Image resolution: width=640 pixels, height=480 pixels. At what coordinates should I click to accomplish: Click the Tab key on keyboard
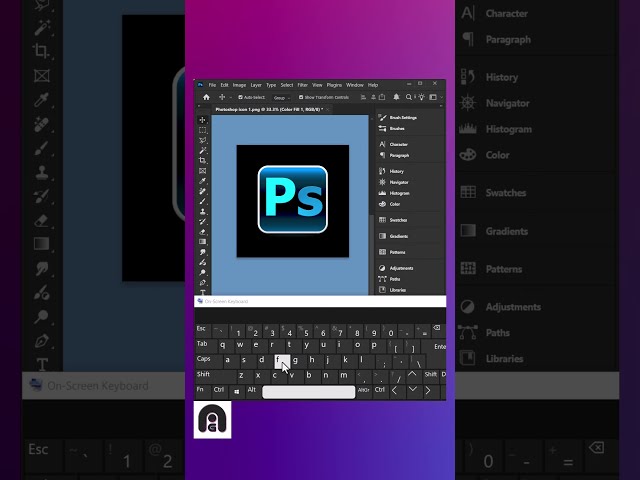tap(205, 346)
